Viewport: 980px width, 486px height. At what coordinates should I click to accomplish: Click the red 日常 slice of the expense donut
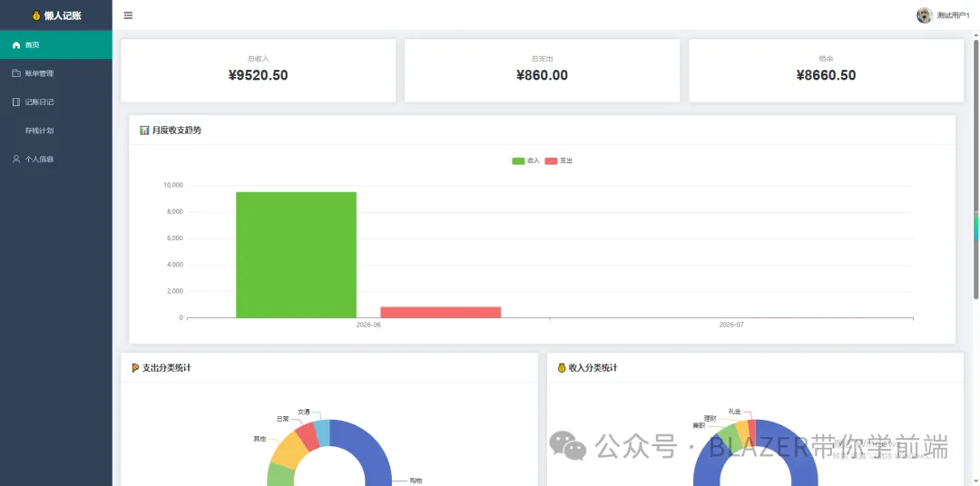coord(308,435)
